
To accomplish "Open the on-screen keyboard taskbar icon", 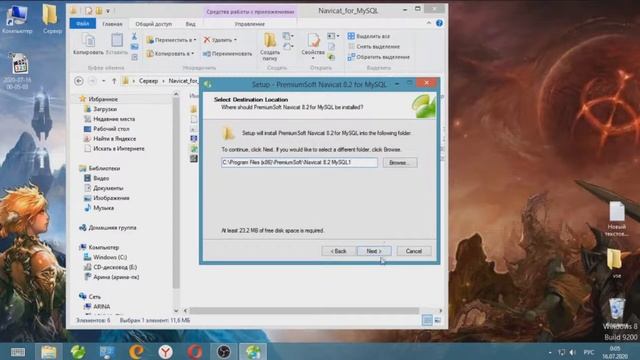I will (18, 352).
